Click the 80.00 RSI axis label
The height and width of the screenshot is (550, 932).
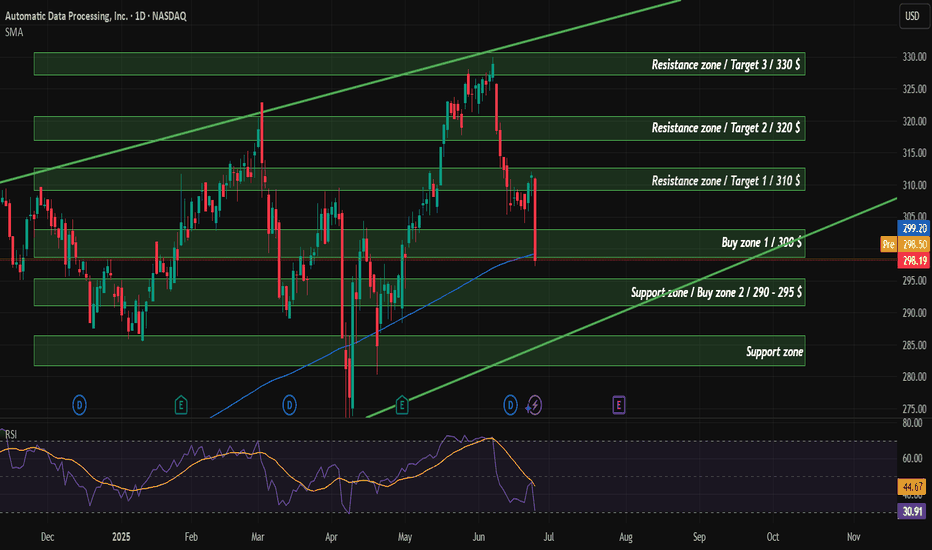click(912, 423)
